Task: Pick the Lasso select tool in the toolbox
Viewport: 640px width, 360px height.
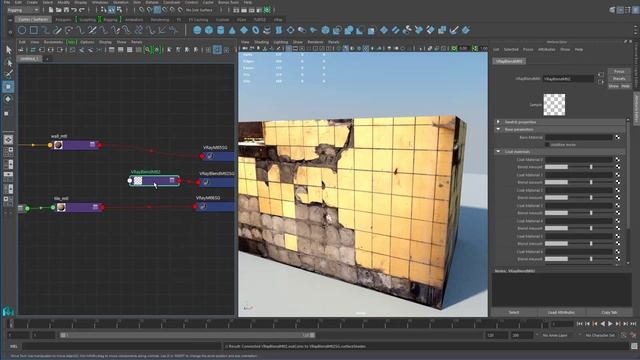Action: coord(9,62)
